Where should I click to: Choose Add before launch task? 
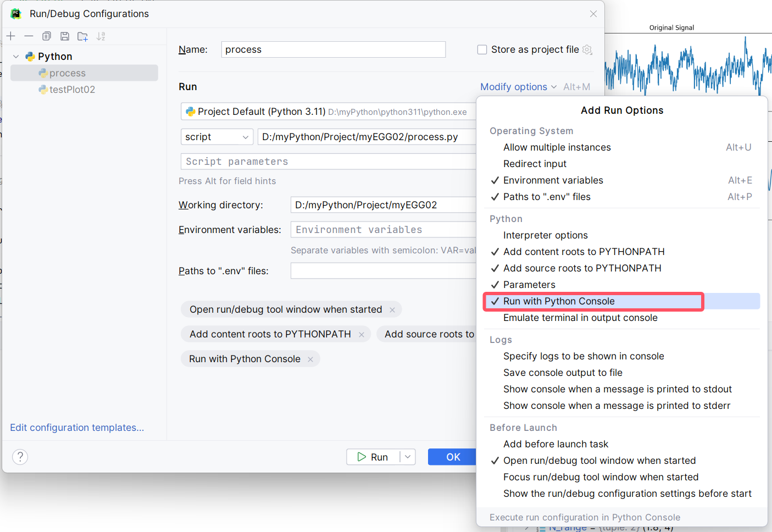[622, 444]
